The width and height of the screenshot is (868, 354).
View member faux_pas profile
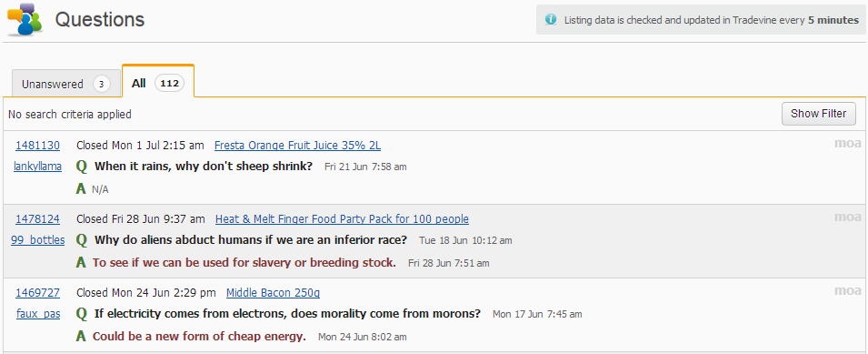(x=38, y=314)
